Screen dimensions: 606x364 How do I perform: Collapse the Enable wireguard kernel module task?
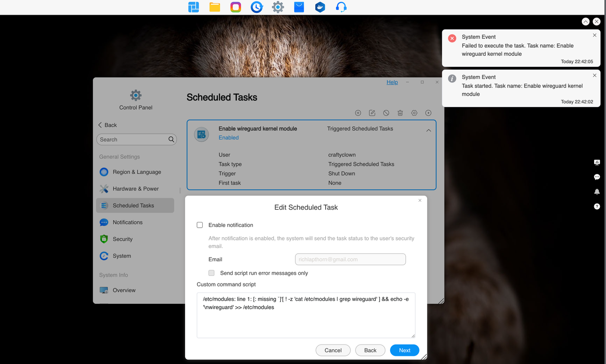coord(428,130)
